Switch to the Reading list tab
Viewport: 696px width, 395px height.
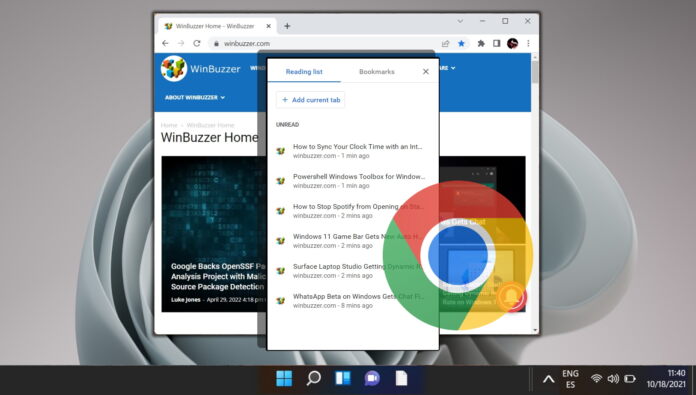click(x=304, y=71)
